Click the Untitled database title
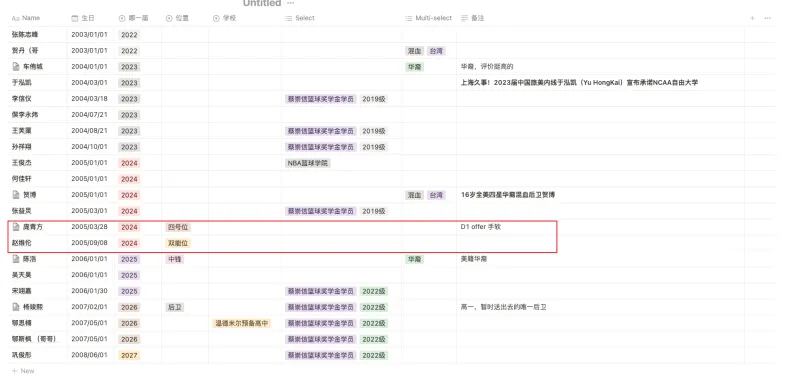The height and width of the screenshot is (377, 800). pyautogui.click(x=262, y=3)
